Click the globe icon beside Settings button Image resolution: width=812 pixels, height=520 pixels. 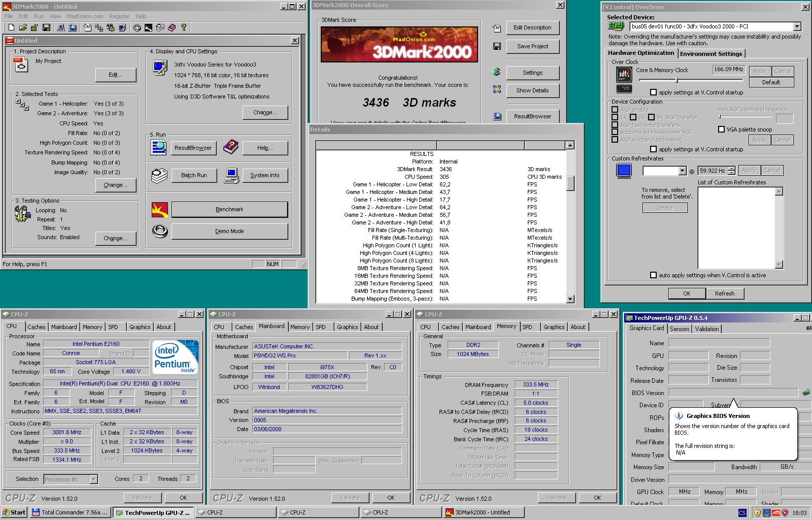point(497,72)
